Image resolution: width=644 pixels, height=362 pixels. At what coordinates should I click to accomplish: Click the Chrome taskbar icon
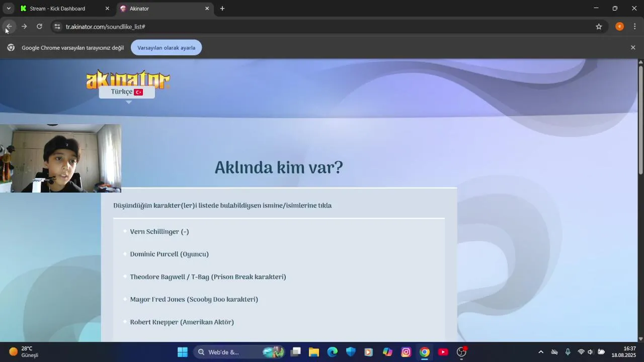[425, 352]
